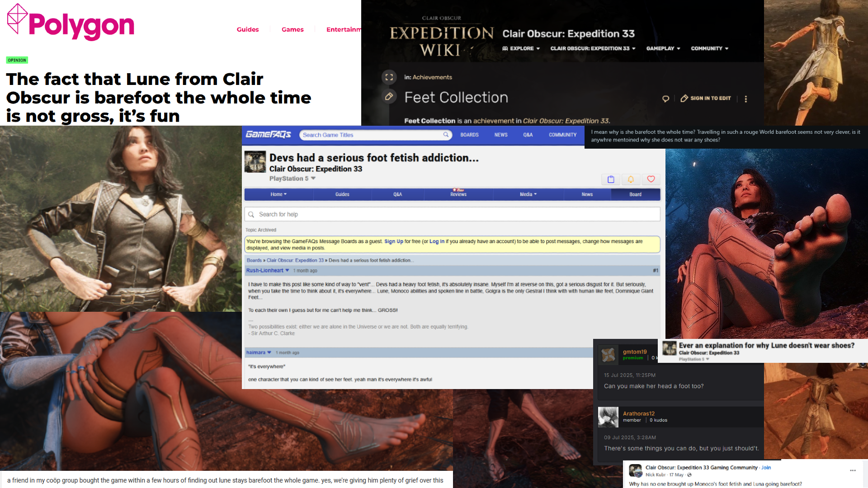
Task: Expand the wiki CLAIR OBSCUR: EXPEDITION 33 menu
Action: pyautogui.click(x=593, y=48)
